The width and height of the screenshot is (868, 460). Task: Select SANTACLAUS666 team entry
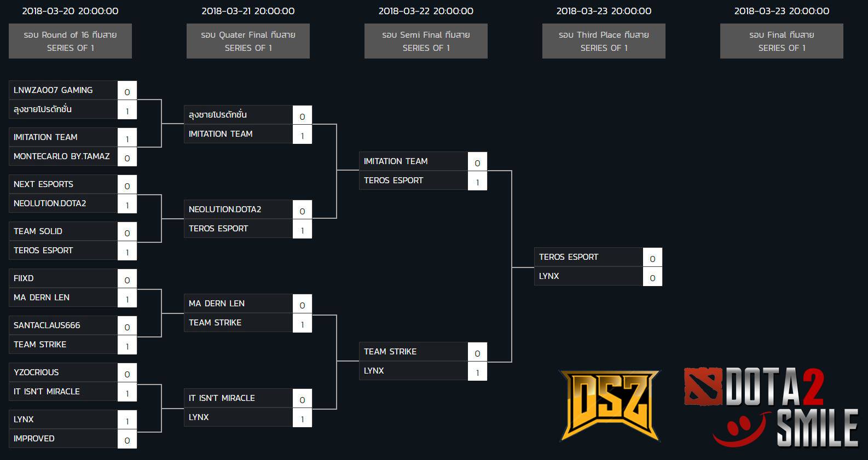tap(63, 325)
